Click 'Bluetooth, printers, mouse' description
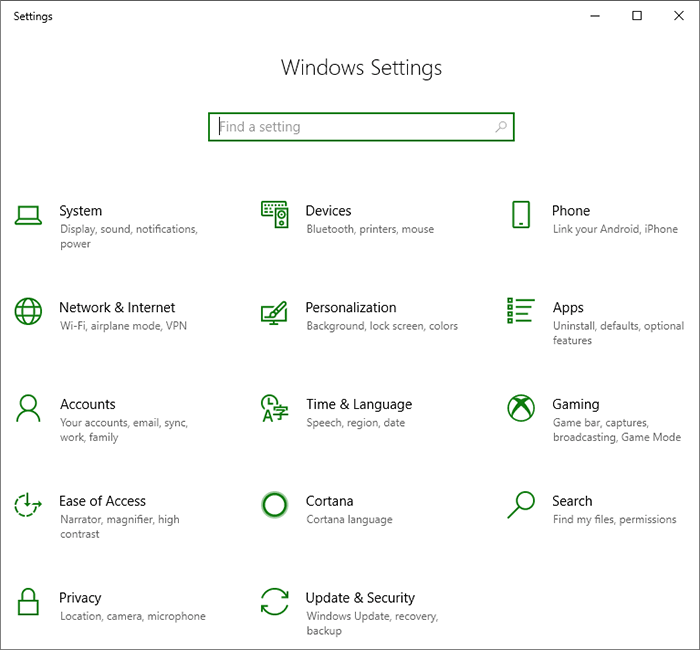 click(x=370, y=229)
